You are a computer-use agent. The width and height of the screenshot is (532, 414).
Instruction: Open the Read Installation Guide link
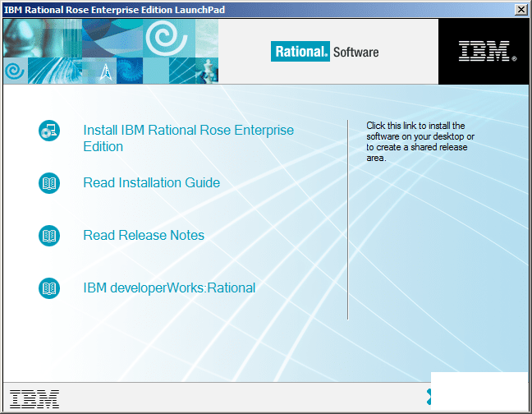point(152,182)
